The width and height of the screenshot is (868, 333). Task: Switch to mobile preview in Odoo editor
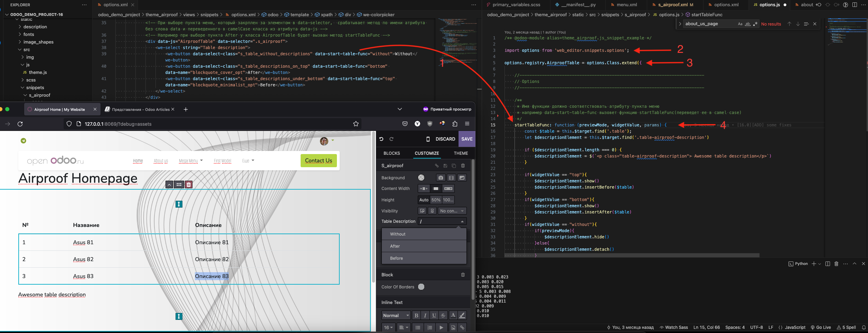pyautogui.click(x=428, y=139)
